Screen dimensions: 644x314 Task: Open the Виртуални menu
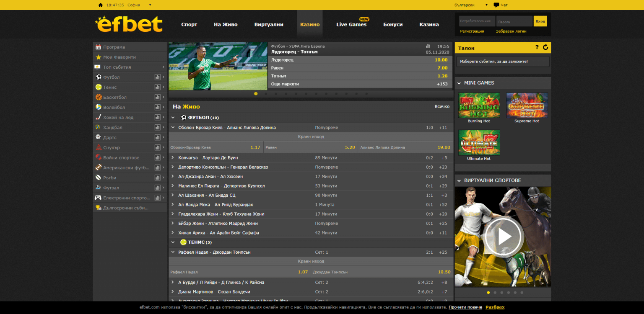[269, 24]
